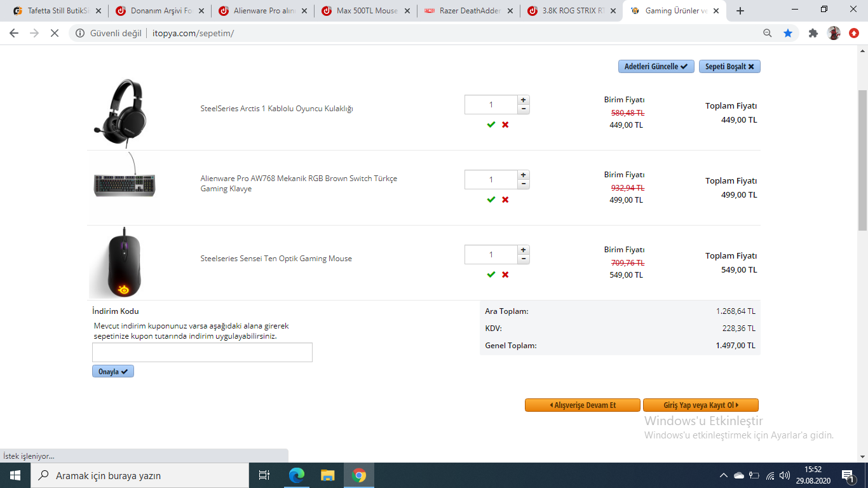The width and height of the screenshot is (868, 488).
Task: Open the volume control in system tray
Action: point(785,475)
